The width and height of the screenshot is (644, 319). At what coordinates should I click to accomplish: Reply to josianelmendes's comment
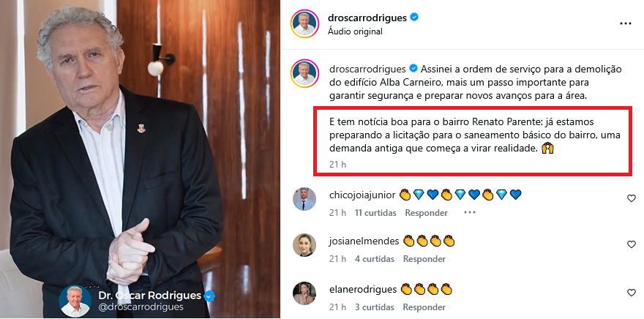(x=424, y=259)
